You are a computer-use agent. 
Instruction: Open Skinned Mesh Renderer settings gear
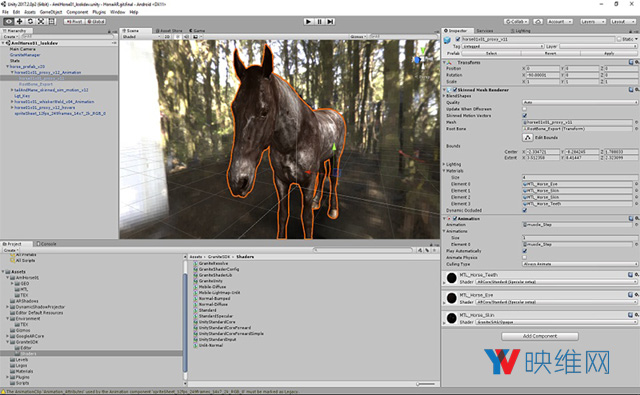pyautogui.click(x=636, y=89)
